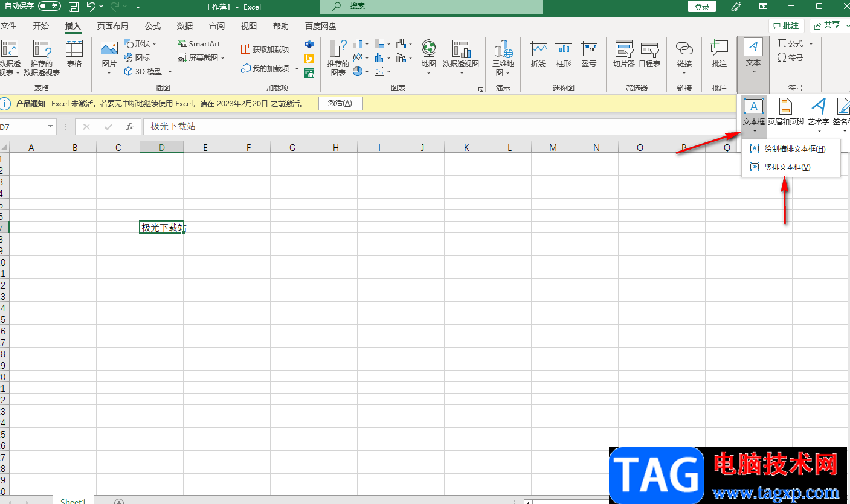Insert a picture using the 图片 button

(109, 57)
